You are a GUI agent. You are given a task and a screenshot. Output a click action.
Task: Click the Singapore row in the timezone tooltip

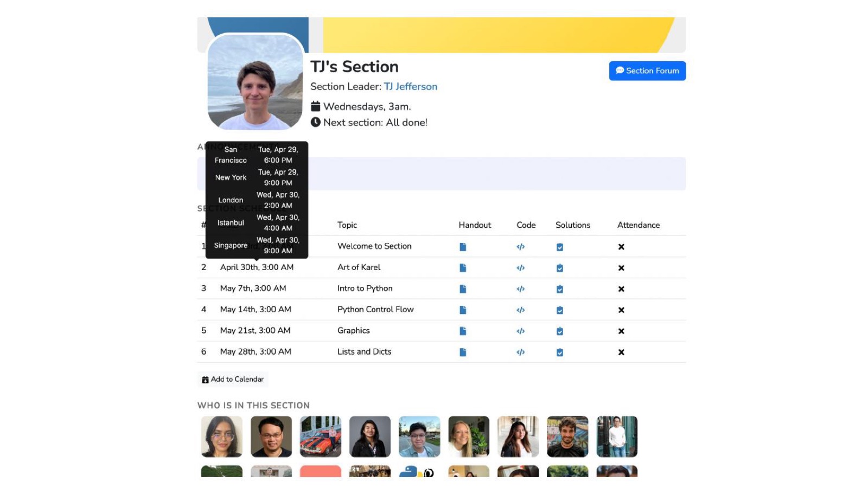coord(257,246)
